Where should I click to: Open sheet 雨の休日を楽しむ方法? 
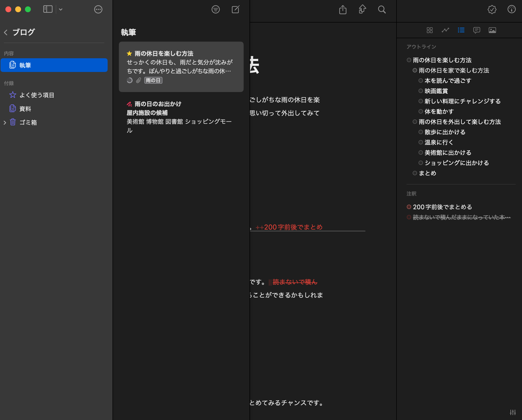tap(181, 67)
